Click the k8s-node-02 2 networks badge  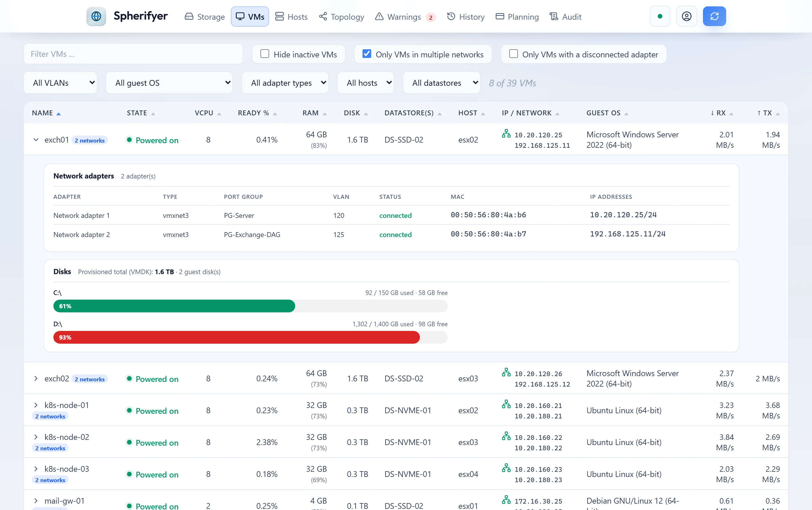pyautogui.click(x=50, y=448)
